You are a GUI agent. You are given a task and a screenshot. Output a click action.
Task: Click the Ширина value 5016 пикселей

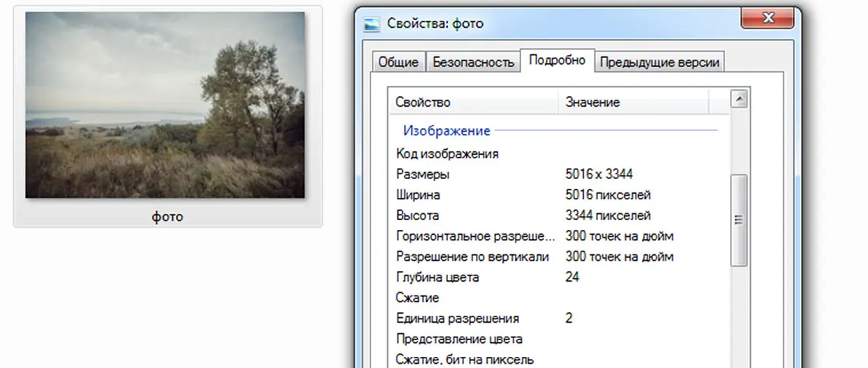[608, 195]
